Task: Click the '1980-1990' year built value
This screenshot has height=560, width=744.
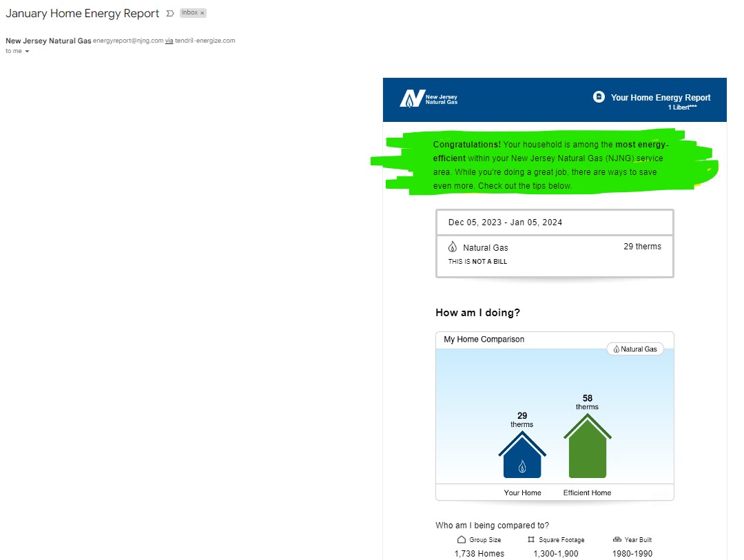Action: click(x=632, y=554)
